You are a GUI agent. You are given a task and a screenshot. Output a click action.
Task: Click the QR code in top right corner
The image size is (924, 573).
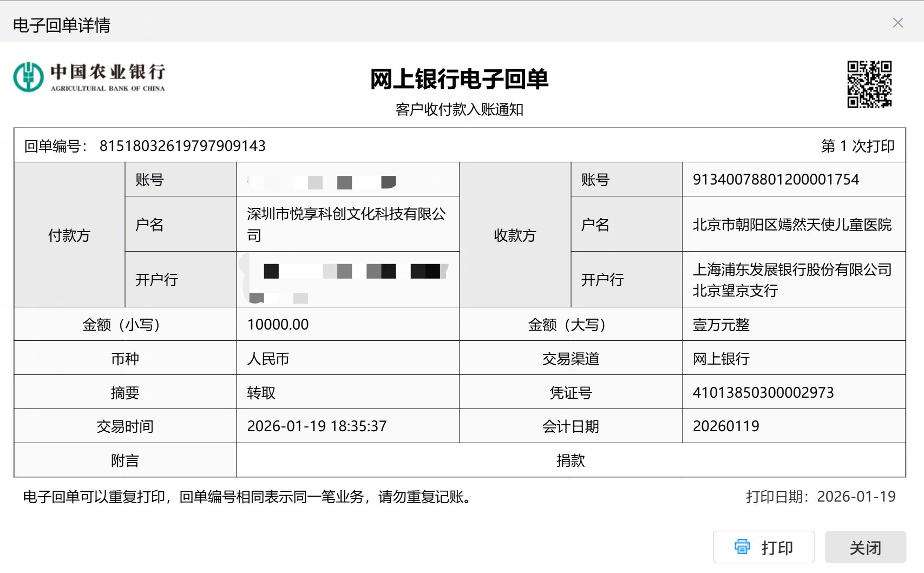[x=870, y=84]
